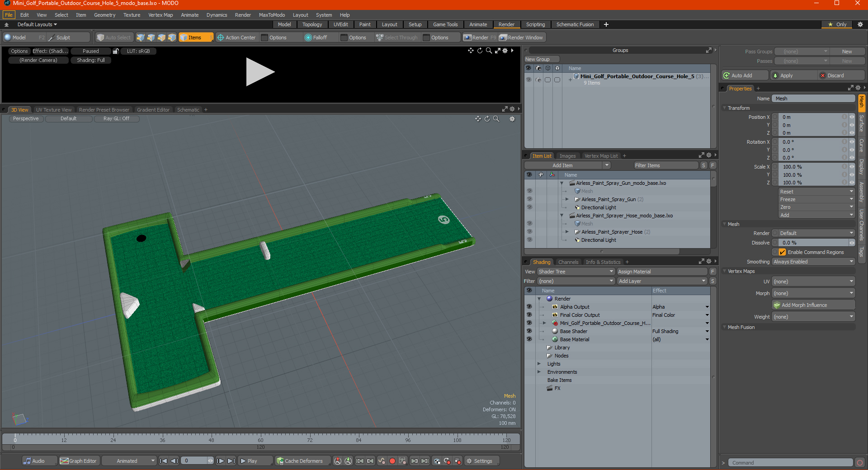Toggle the Only star filter

(x=837, y=24)
